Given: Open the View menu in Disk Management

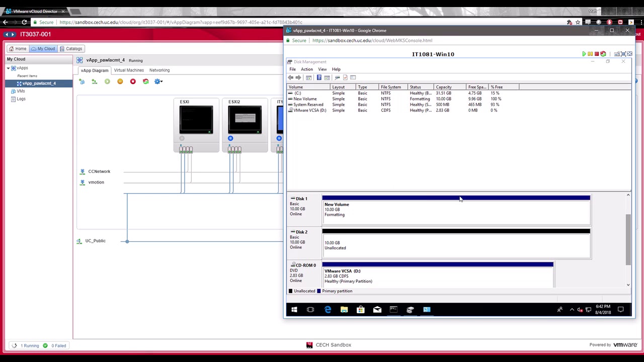Looking at the screenshot, I should coord(322,69).
